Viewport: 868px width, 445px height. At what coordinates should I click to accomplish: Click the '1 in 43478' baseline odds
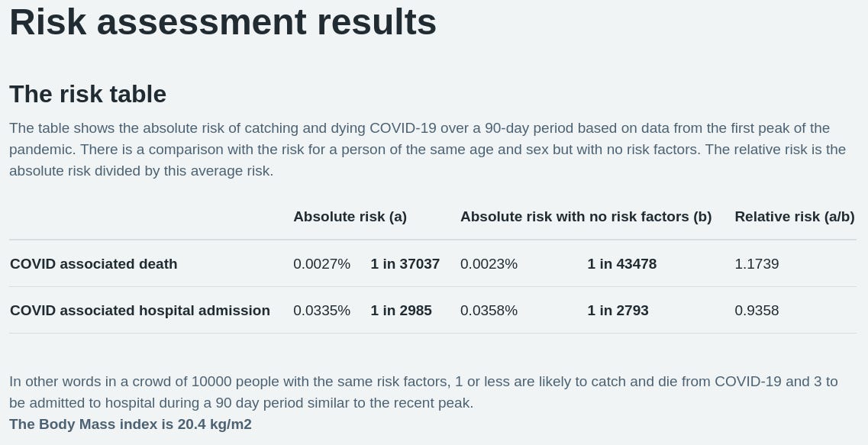coord(621,264)
